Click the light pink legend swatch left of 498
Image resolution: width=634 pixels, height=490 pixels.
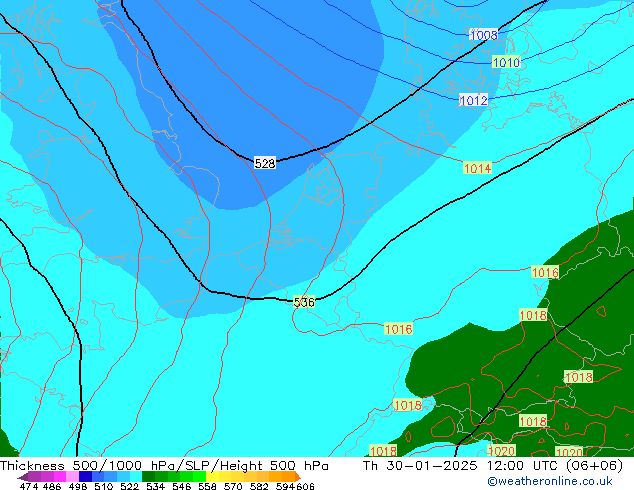(72, 476)
